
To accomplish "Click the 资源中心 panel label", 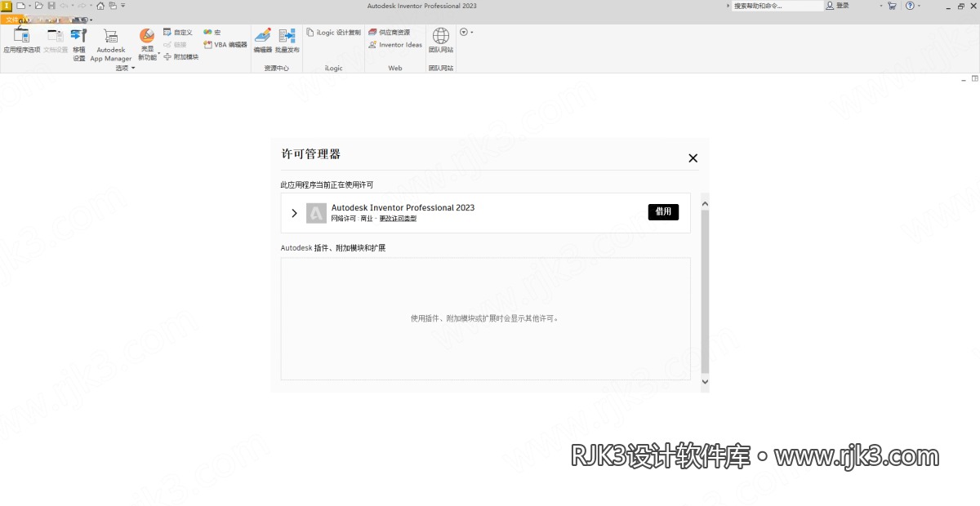I will coord(277,69).
